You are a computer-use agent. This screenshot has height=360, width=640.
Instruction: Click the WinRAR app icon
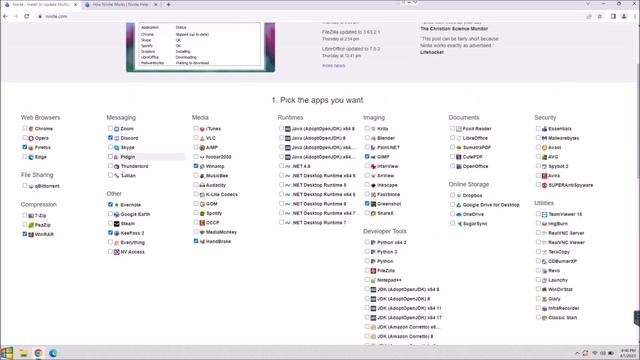coord(31,234)
